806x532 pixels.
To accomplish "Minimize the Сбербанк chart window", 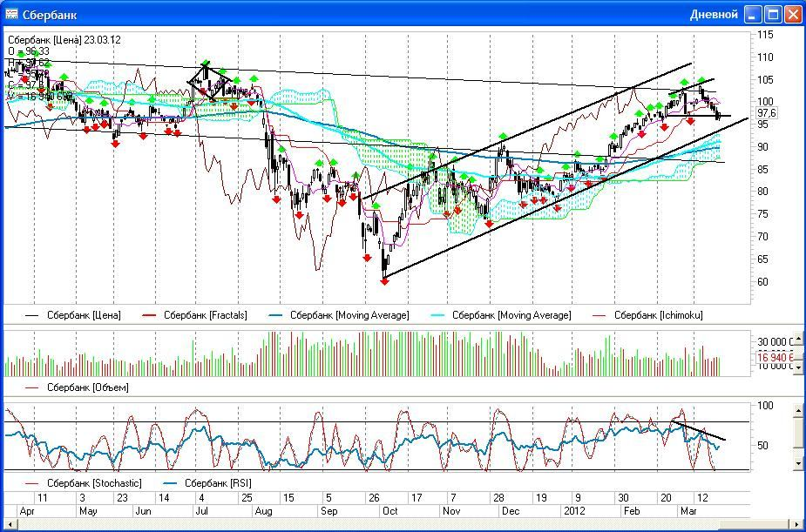I will [753, 15].
